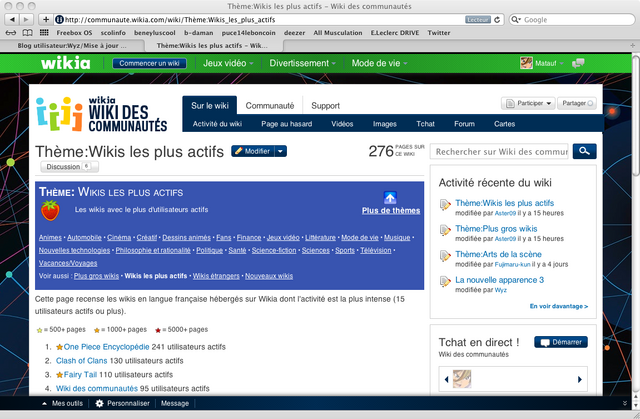Go back with Safari back arrow
The image size is (640, 419).
[12, 19]
